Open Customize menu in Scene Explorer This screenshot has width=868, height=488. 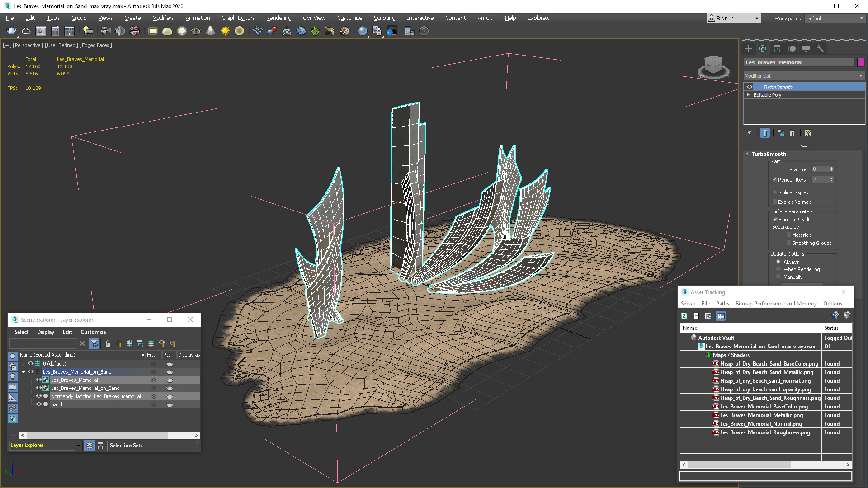click(93, 332)
